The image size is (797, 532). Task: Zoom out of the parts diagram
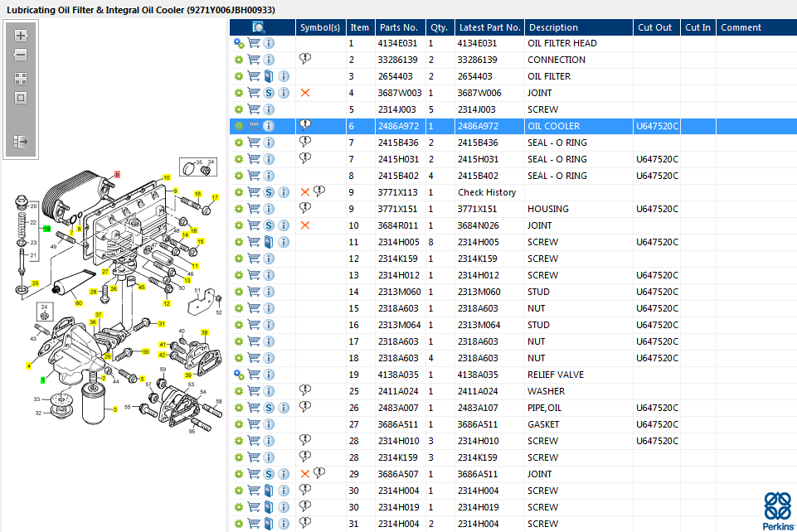click(21, 55)
